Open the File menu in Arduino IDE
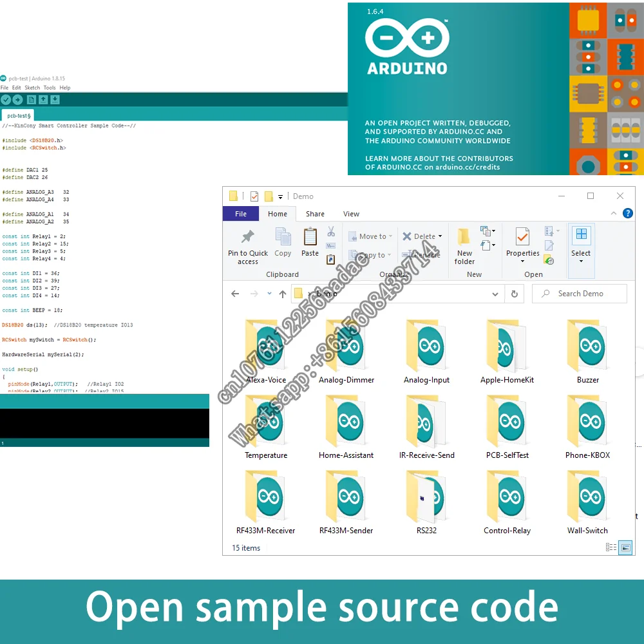This screenshot has height=644, width=644. tap(5, 88)
